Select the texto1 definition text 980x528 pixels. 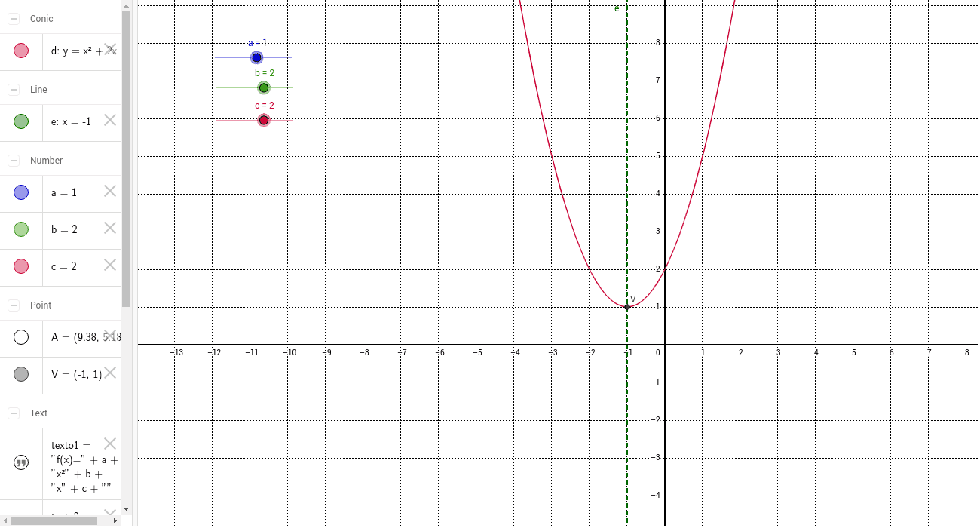[x=84, y=465]
